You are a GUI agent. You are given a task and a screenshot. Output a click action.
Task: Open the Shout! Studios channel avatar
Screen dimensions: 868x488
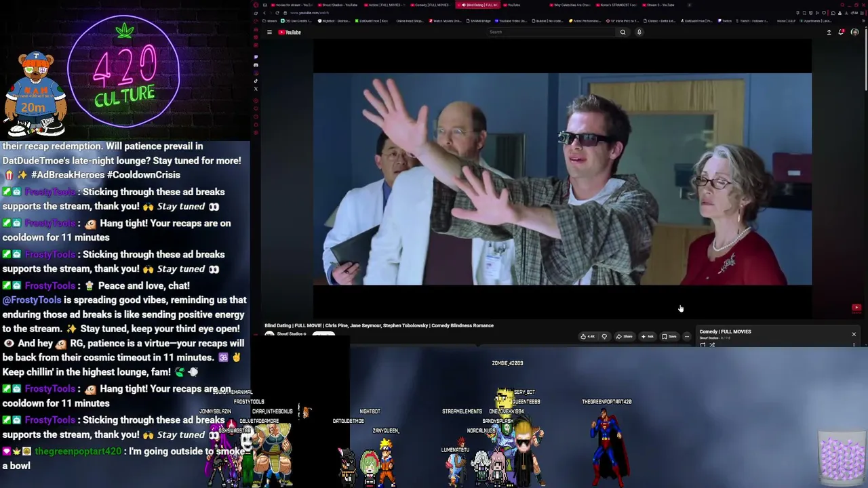tap(269, 334)
